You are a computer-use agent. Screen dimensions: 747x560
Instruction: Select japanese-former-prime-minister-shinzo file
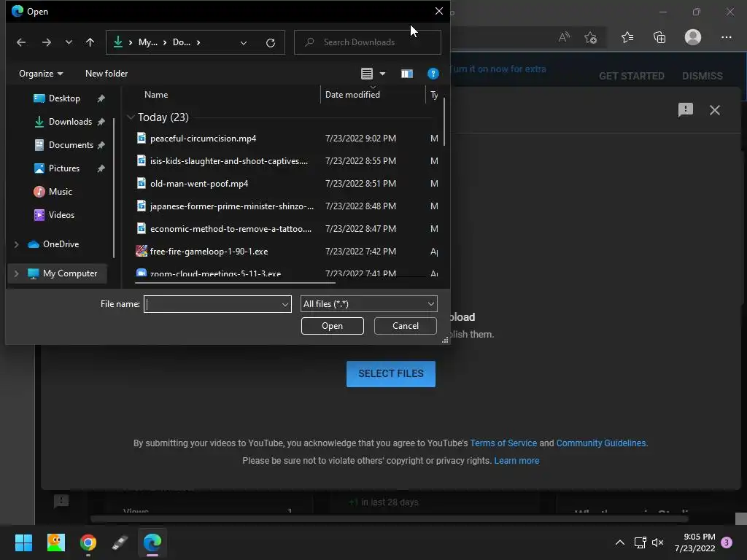coord(231,206)
